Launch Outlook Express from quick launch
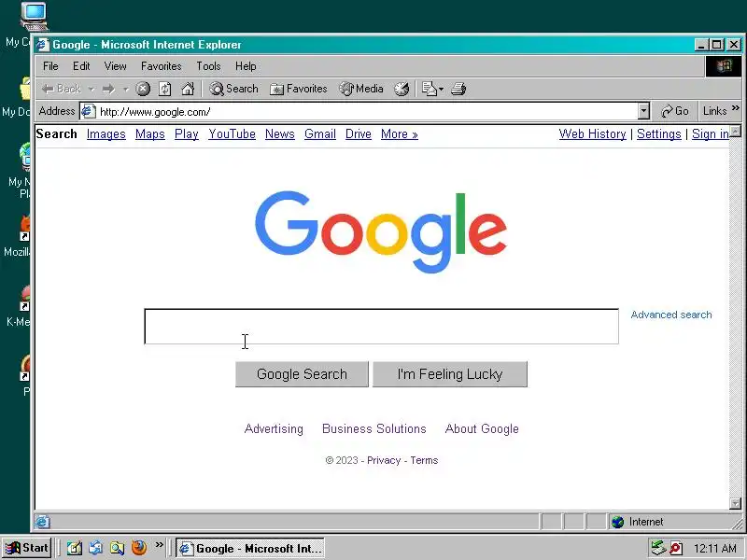The width and height of the screenshot is (747, 560). [x=96, y=548]
